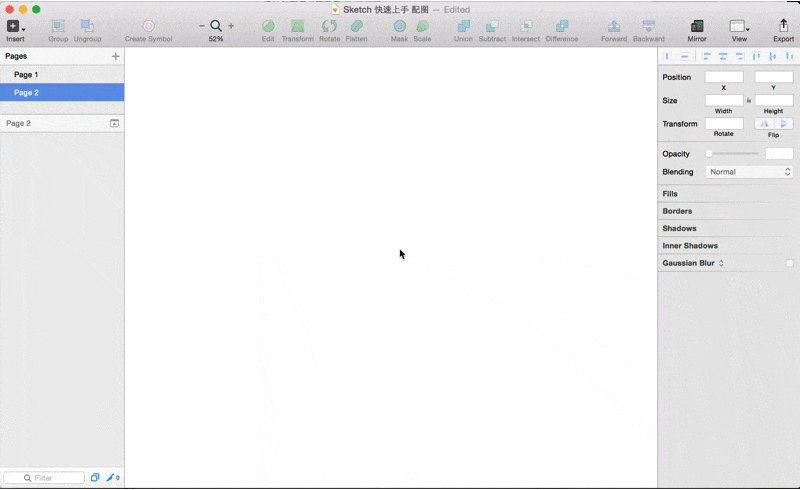Click the magnifier zoom icon
The height and width of the screenshot is (490, 800).
point(216,26)
